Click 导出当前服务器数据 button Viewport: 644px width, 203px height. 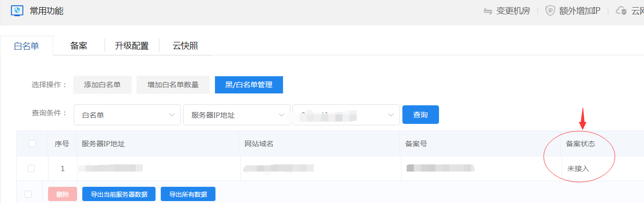[x=119, y=194]
